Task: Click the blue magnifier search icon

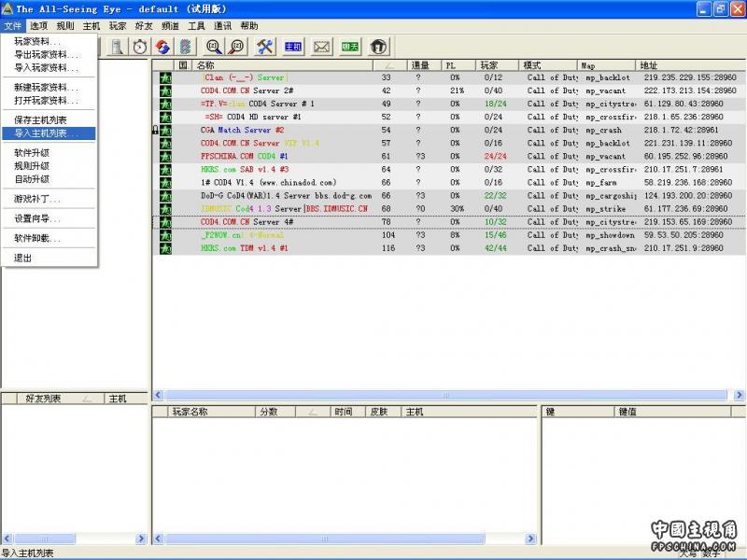Action: coord(214,47)
